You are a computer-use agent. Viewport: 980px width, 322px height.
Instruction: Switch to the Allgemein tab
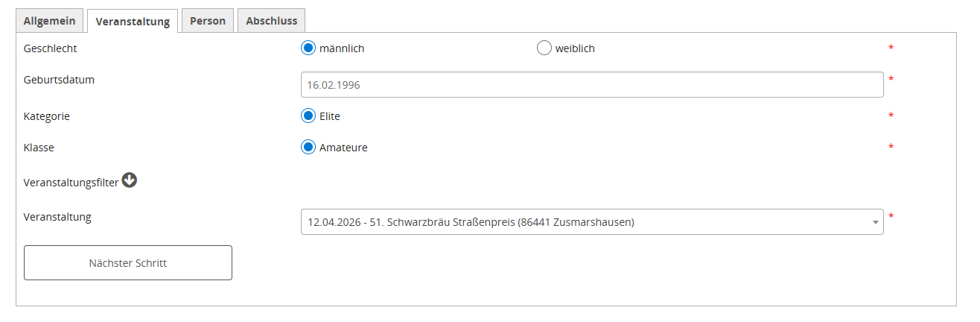[49, 21]
